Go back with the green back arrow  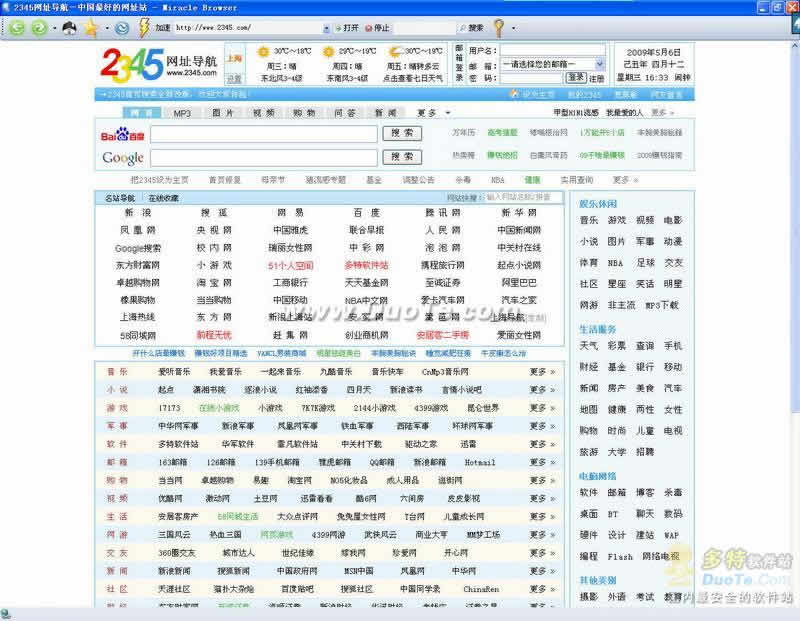click(x=16, y=28)
